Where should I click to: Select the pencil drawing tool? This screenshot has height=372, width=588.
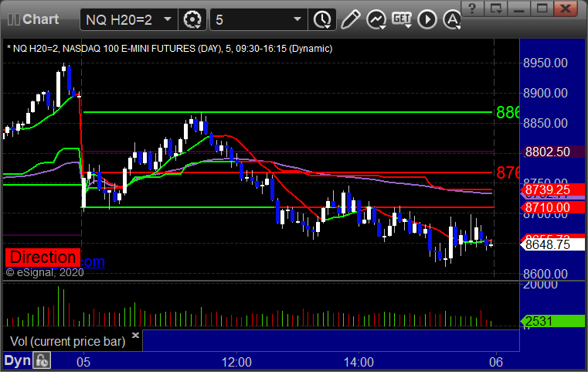350,19
